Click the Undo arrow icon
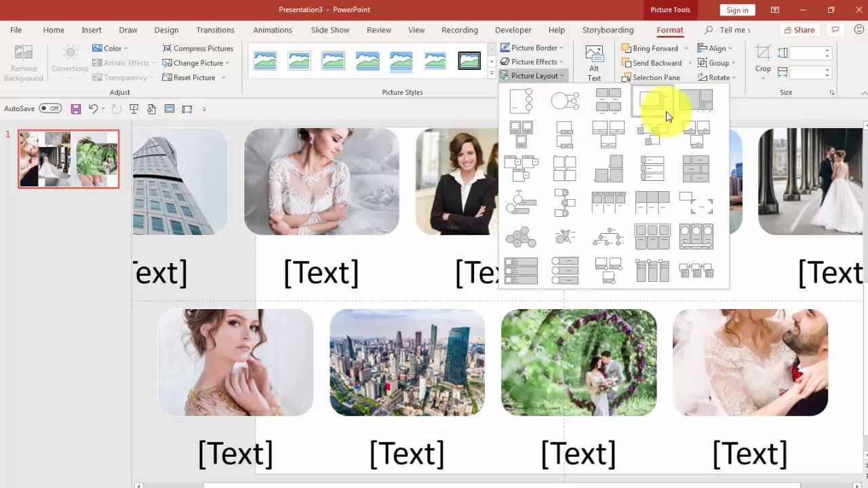Image resolution: width=868 pixels, height=488 pixels. pos(94,108)
